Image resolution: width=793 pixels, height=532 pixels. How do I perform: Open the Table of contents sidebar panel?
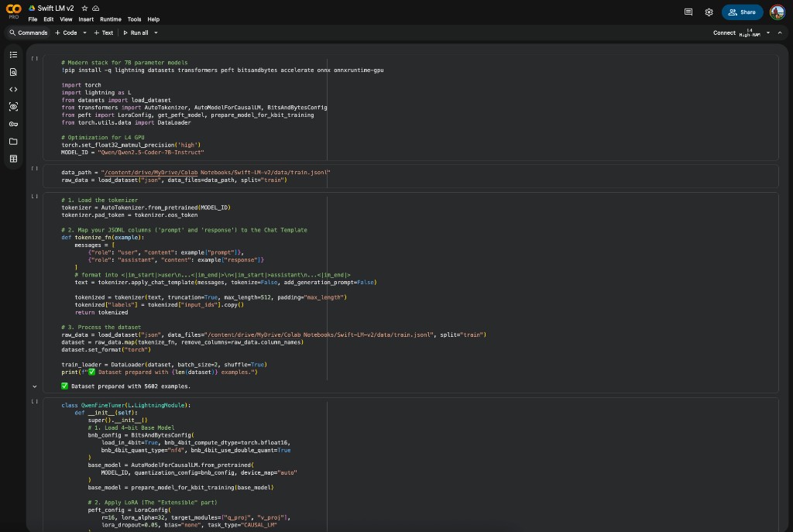[13, 55]
